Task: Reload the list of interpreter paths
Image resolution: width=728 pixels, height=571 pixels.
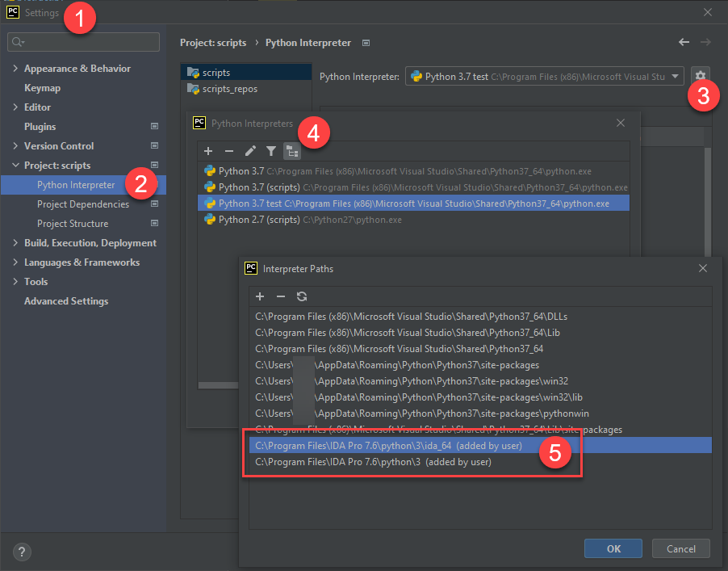Action: click(x=302, y=296)
